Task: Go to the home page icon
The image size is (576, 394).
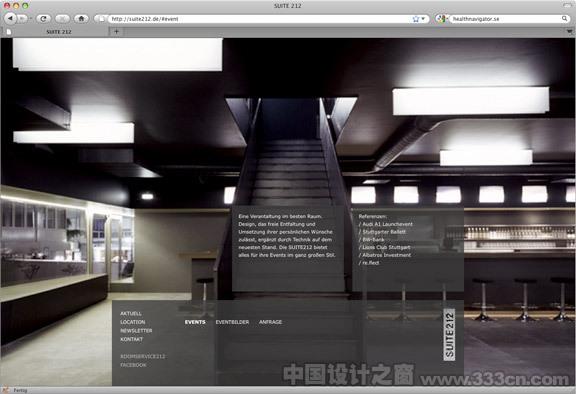Action: coord(82,18)
